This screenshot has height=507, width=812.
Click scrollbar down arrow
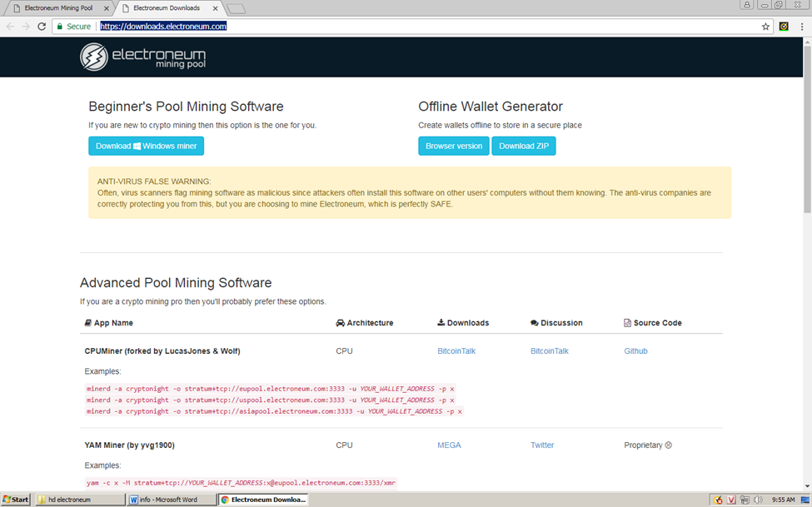click(807, 486)
